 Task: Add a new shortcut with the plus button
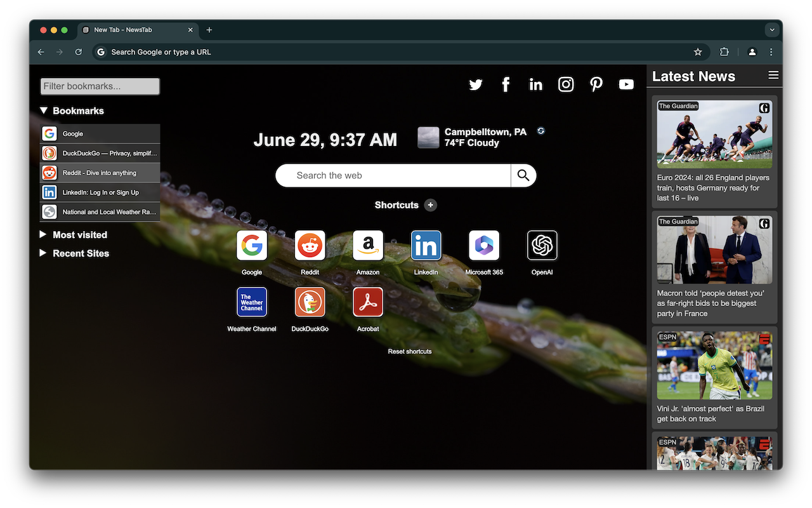point(430,205)
